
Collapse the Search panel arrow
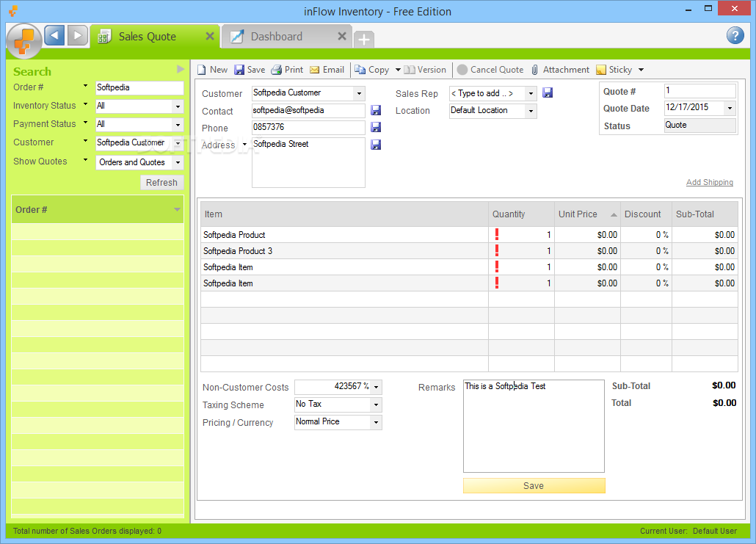[x=181, y=70]
